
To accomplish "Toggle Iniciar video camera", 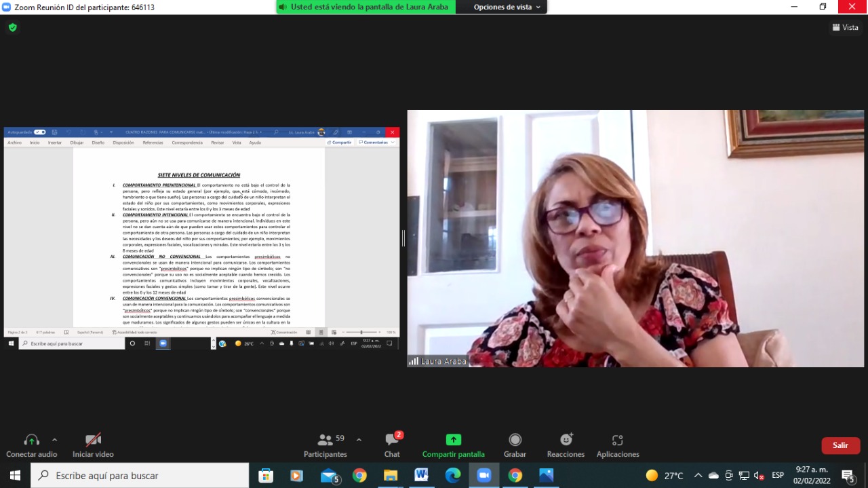I will (x=93, y=446).
